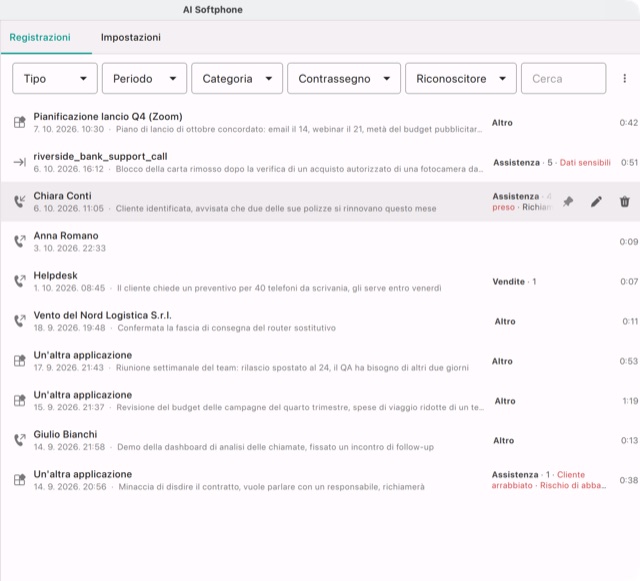Click Cliente arrabbiato flag on last recording
This screenshot has height=581, width=640.
[x=538, y=480]
